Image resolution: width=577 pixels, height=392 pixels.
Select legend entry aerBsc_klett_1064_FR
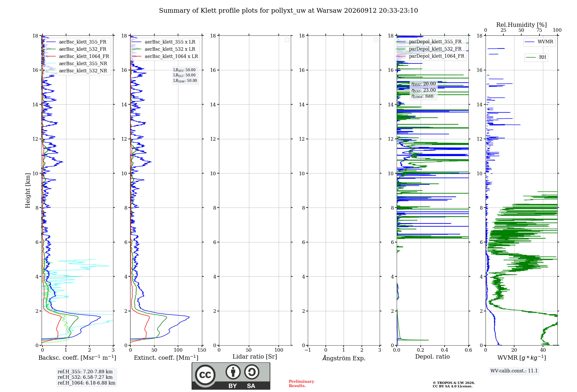pos(84,56)
